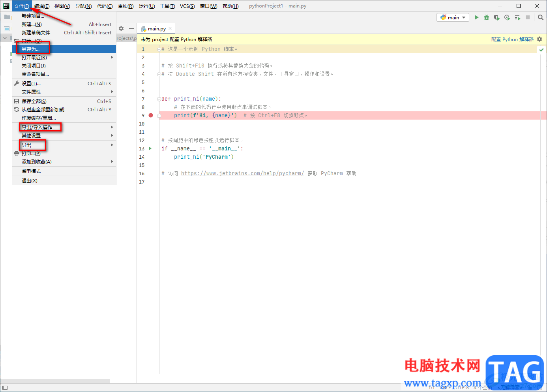Expand 添加到收藏(A) submenu

64,161
